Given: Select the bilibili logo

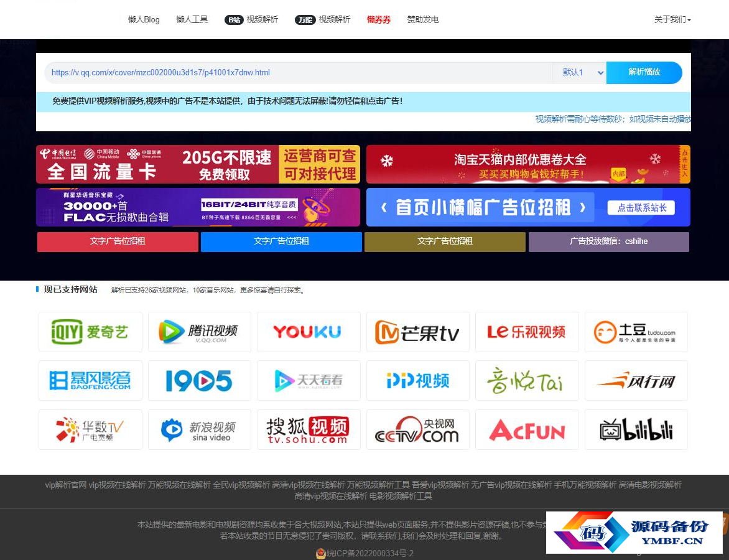Looking at the screenshot, I should (636, 429).
